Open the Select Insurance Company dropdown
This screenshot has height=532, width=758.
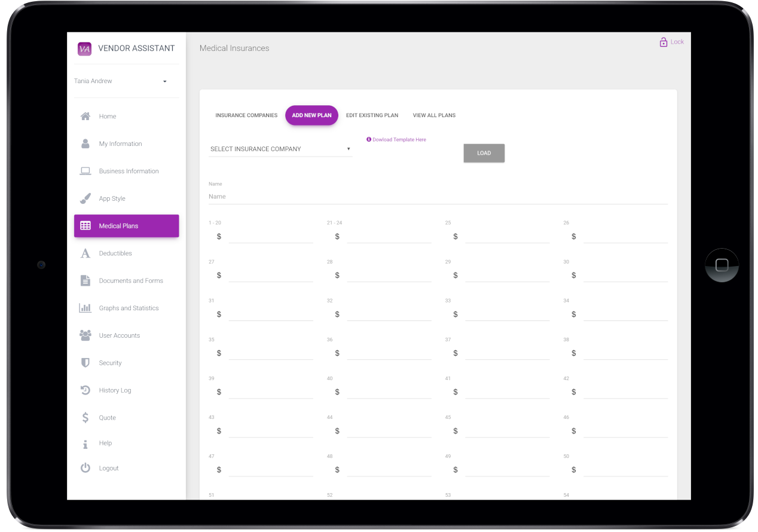[x=280, y=149]
